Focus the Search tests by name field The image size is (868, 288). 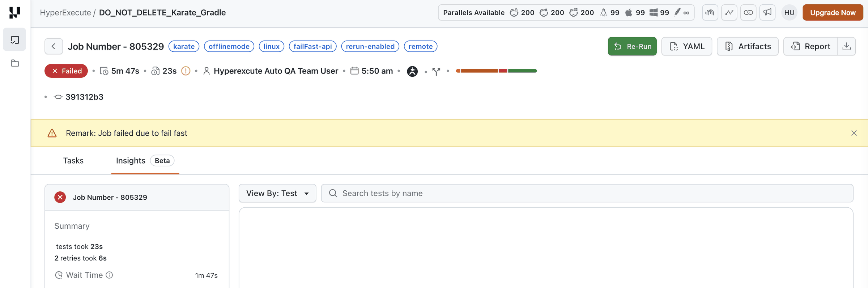pyautogui.click(x=587, y=193)
